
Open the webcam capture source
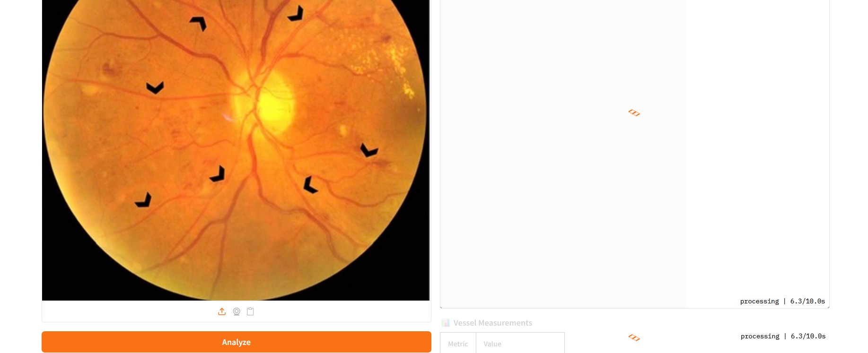[237, 311]
